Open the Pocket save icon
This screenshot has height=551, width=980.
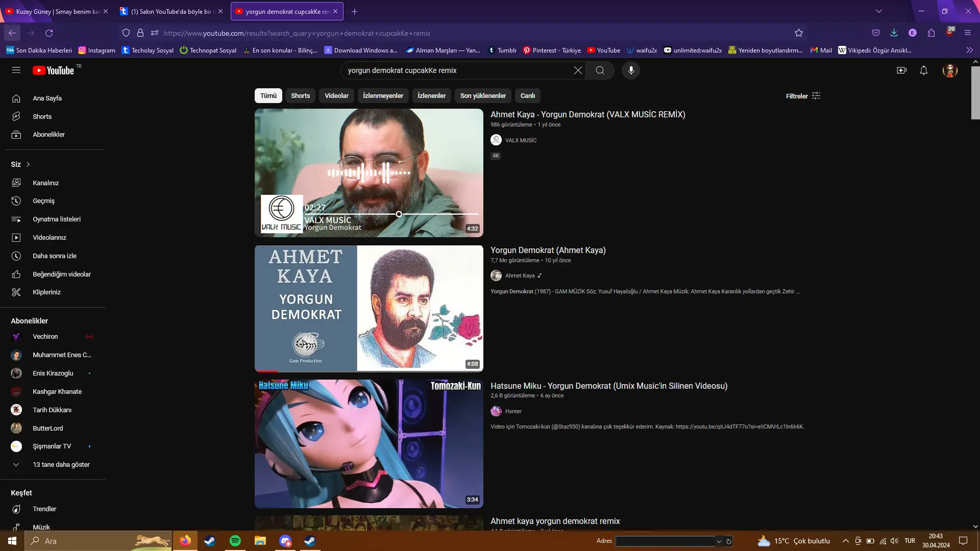(x=876, y=33)
